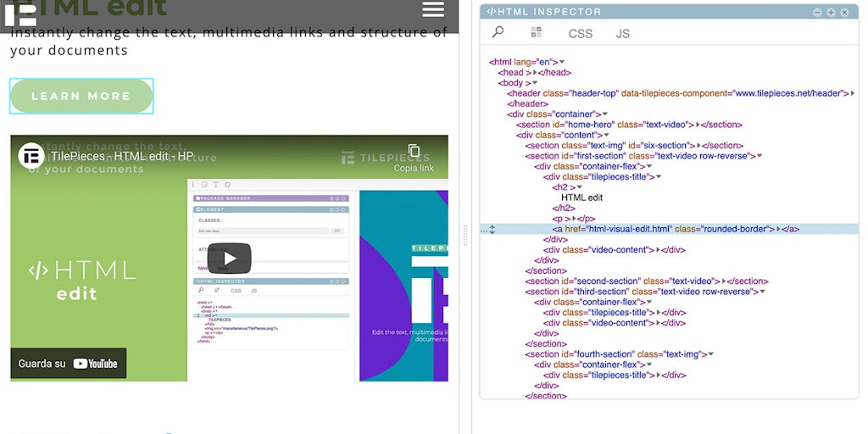Expand the section id="six-section" node
The height and width of the screenshot is (434, 868).
coord(698,146)
